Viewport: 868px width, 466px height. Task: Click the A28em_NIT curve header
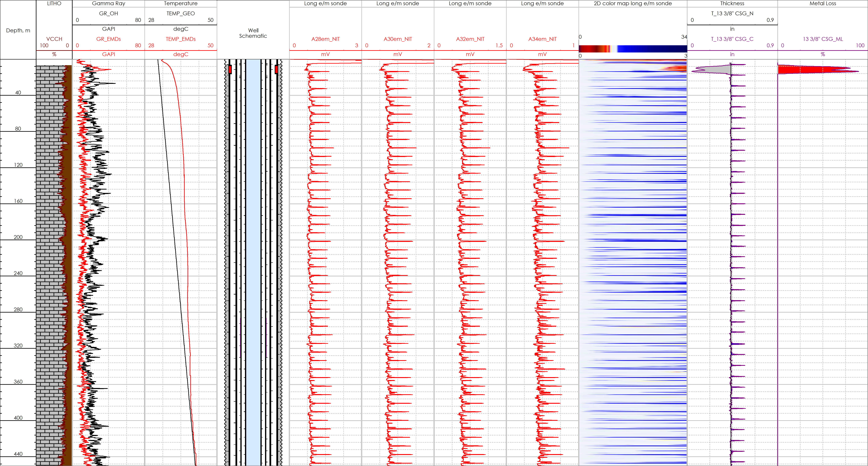(325, 39)
